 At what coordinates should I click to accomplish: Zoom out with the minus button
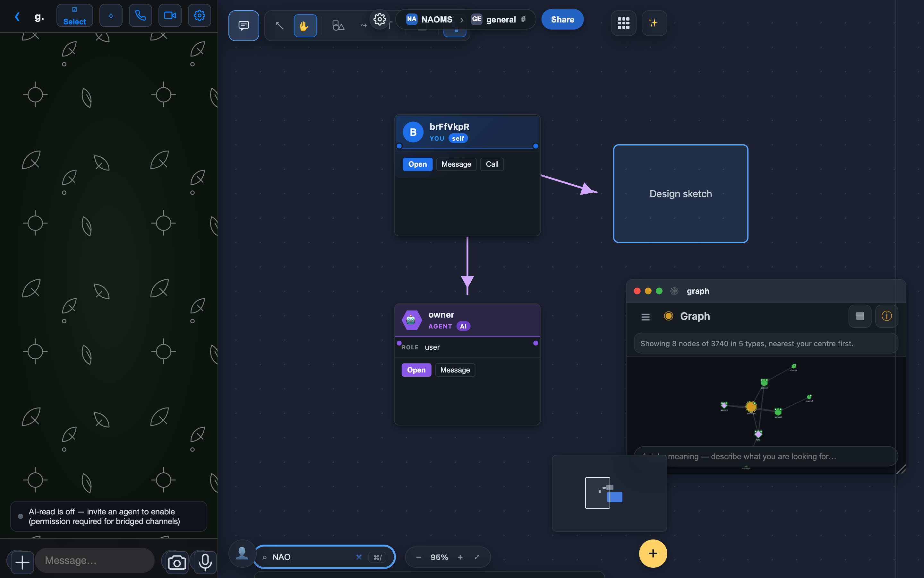[418, 557]
